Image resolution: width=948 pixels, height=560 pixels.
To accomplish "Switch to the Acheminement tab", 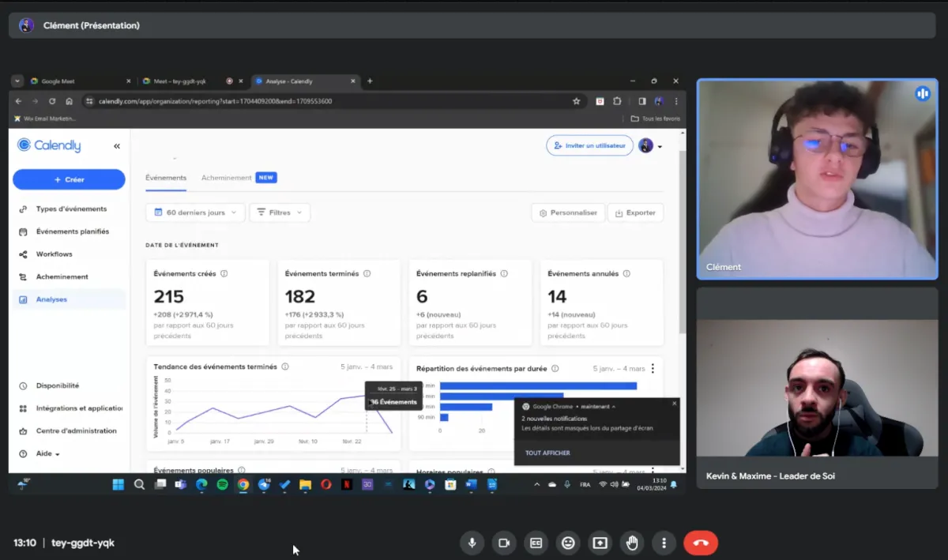I will click(x=226, y=178).
